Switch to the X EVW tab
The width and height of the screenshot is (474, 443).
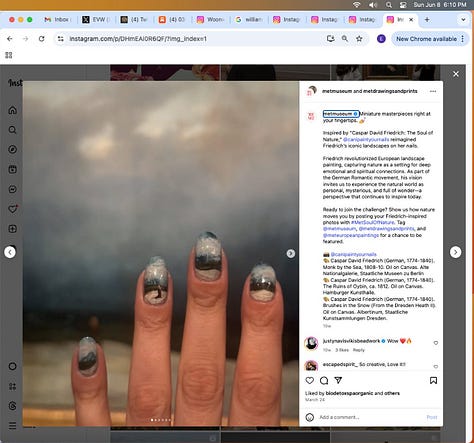tap(95, 20)
